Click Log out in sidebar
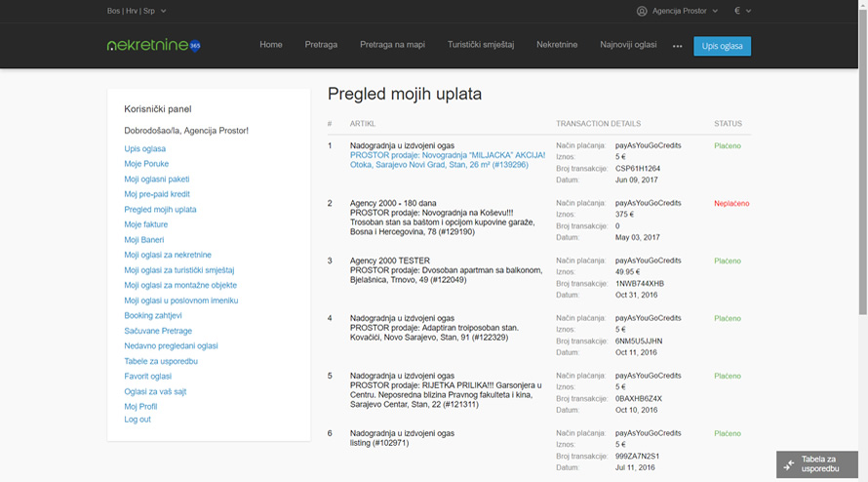Screen dimensions: 868x482 click(x=138, y=420)
